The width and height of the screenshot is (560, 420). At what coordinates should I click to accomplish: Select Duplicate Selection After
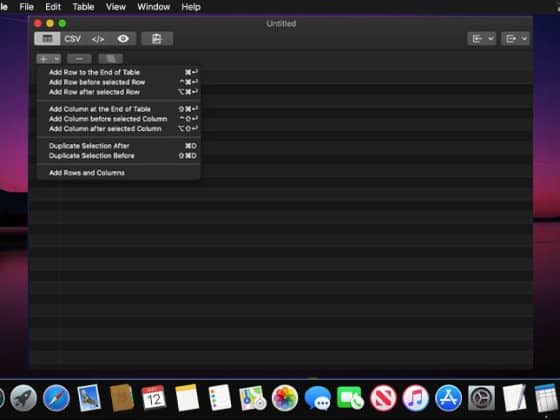tap(119, 146)
